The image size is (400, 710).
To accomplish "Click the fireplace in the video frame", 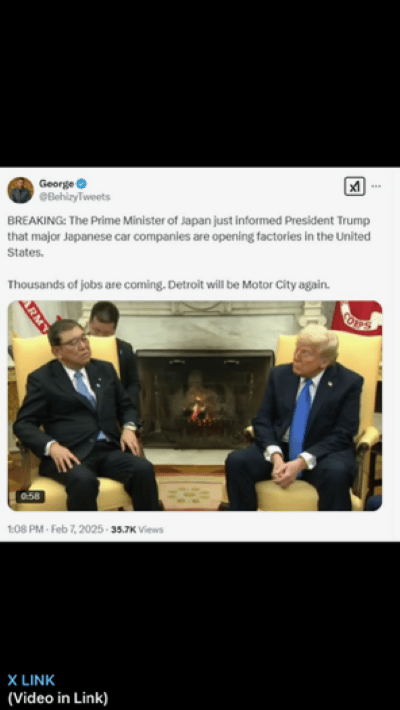I will tap(205, 398).
